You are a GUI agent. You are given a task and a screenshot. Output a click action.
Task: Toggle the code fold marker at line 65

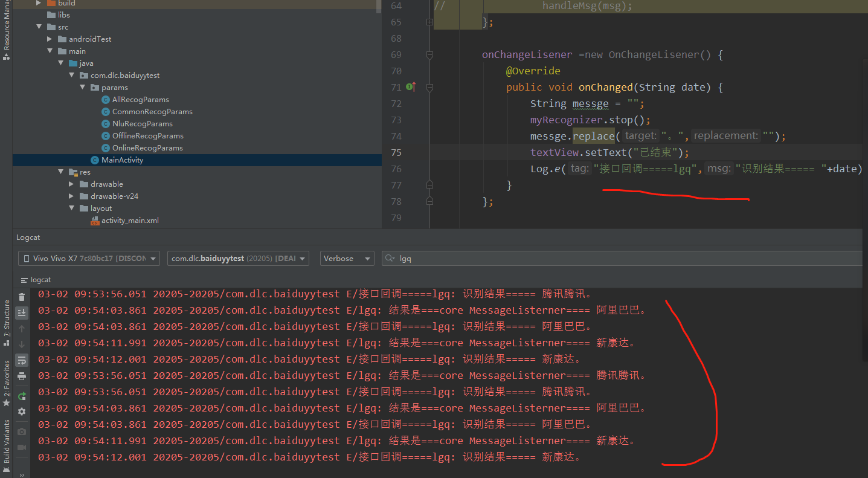coord(429,22)
